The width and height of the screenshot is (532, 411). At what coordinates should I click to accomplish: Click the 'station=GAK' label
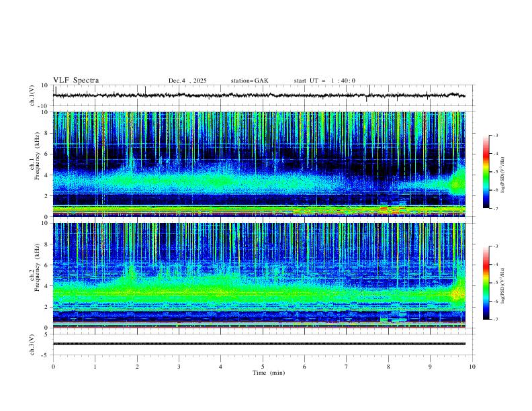tap(249, 81)
